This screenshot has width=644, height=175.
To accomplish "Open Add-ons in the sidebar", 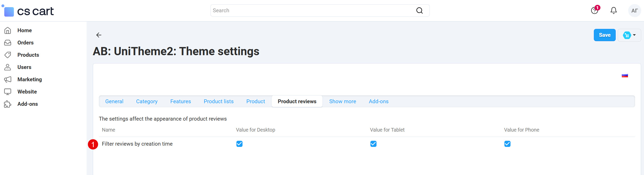I will tap(28, 104).
